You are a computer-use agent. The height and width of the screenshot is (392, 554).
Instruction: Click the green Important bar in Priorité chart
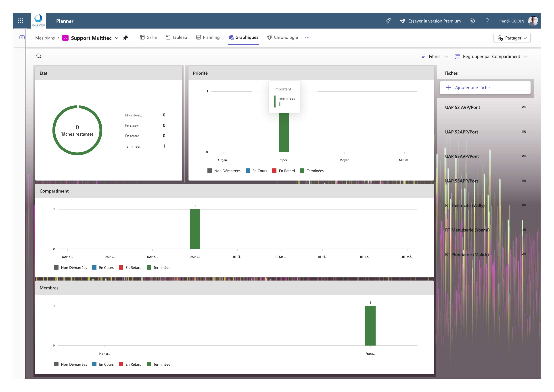[284, 135]
